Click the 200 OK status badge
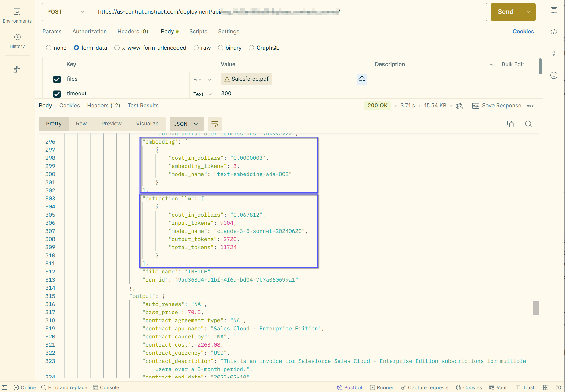The width and height of the screenshot is (565, 392). tap(378, 106)
